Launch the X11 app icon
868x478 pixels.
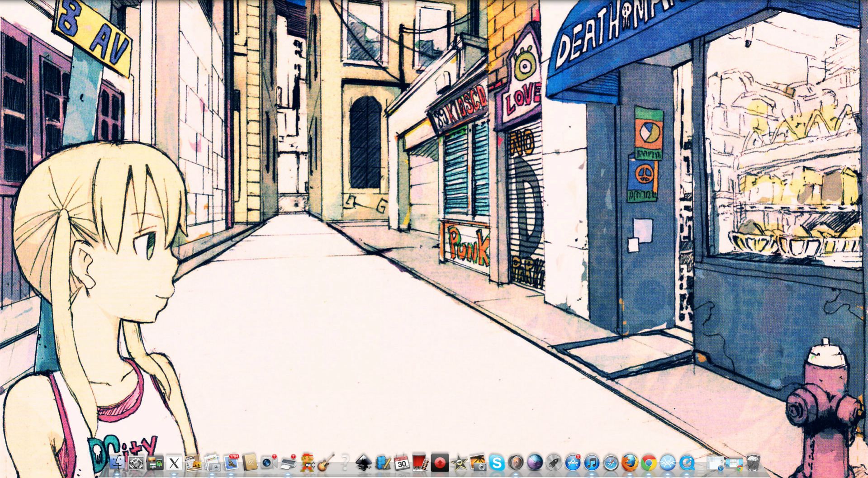[174, 463]
